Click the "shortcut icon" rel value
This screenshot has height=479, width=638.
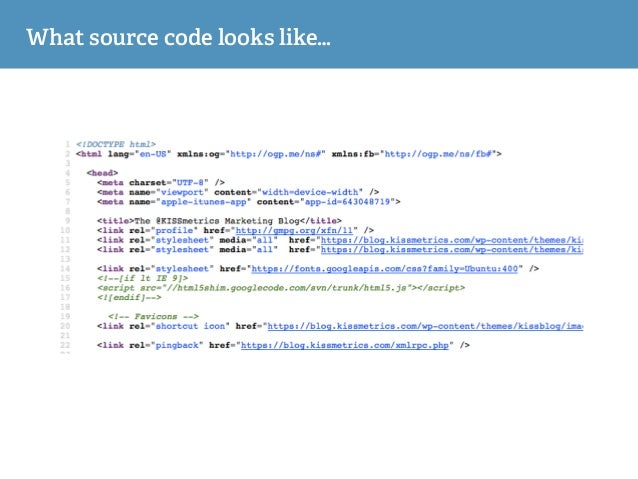click(x=190, y=326)
